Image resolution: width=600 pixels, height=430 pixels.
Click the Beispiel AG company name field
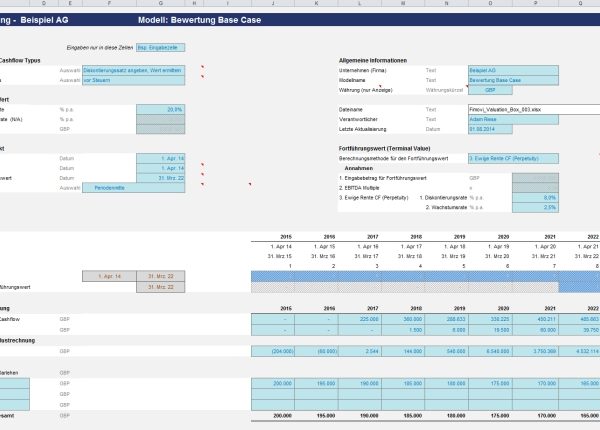click(514, 70)
